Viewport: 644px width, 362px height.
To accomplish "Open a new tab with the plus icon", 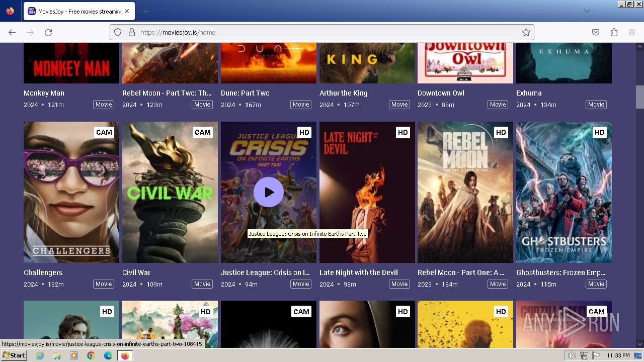I will [x=145, y=11].
